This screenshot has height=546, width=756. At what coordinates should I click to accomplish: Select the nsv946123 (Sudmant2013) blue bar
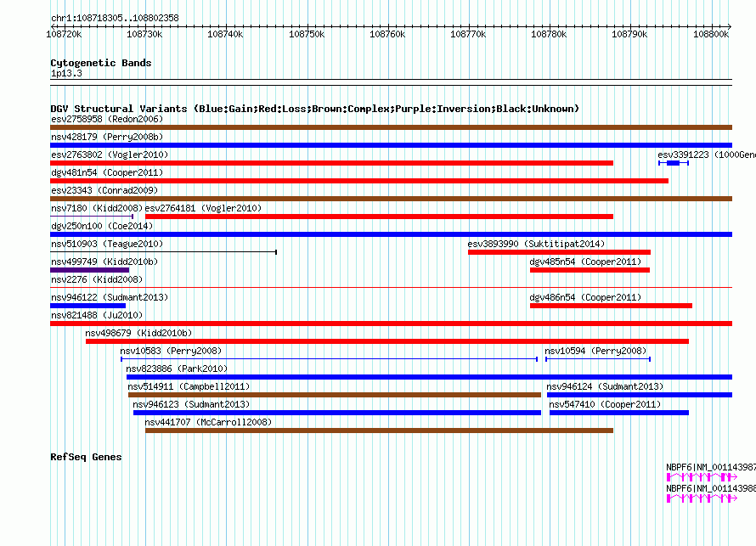(337, 413)
